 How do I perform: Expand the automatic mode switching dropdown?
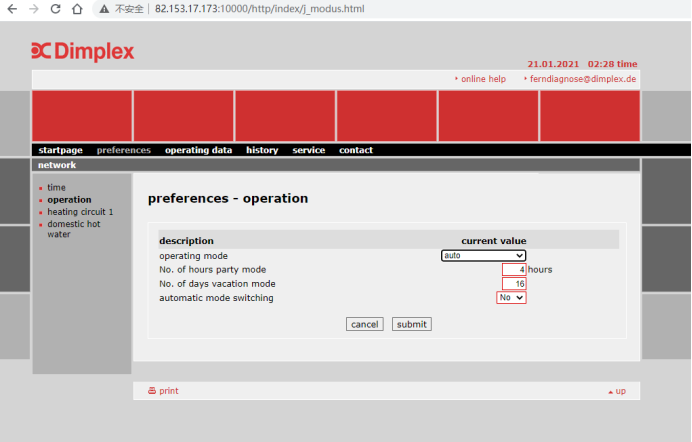tap(511, 297)
